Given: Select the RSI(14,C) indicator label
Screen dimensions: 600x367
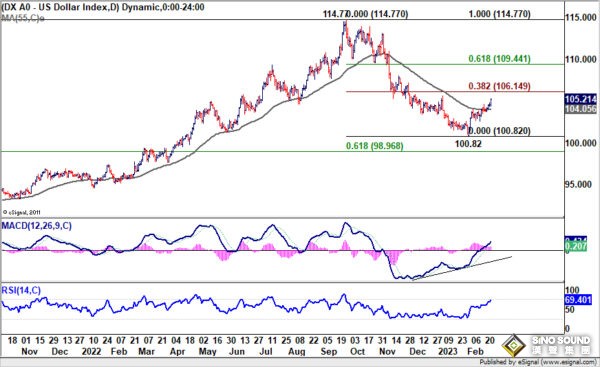Looking at the screenshot, I should click(21, 290).
